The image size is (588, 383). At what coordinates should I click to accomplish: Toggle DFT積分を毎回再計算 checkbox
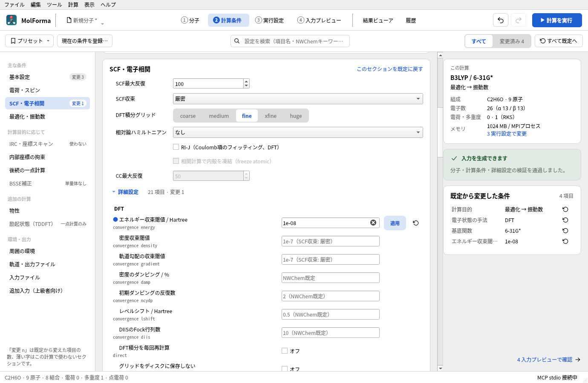point(285,351)
